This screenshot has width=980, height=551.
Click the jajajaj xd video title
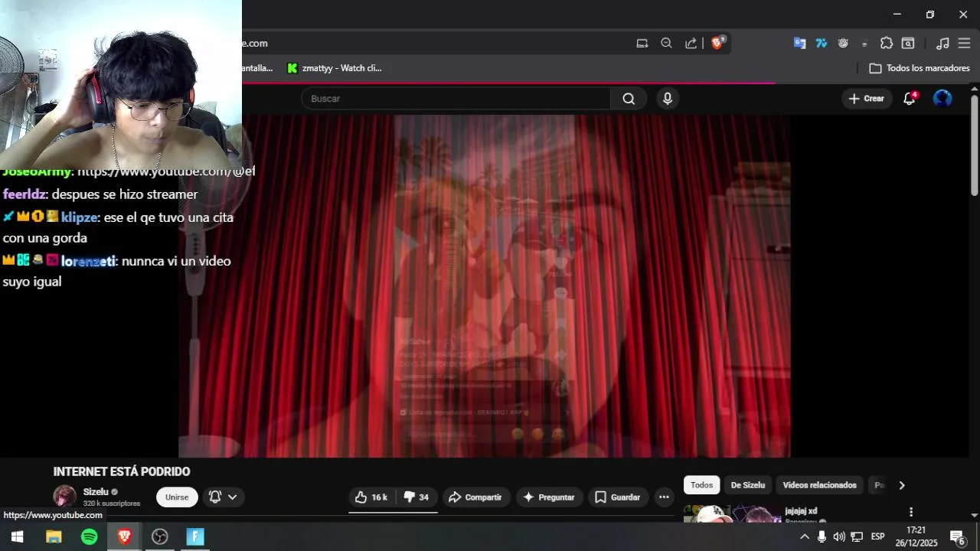801,511
